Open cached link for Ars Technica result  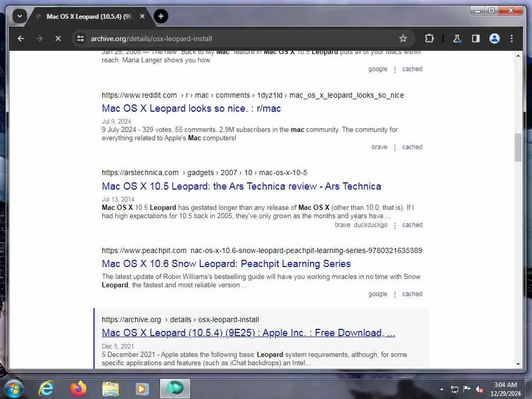412,225
